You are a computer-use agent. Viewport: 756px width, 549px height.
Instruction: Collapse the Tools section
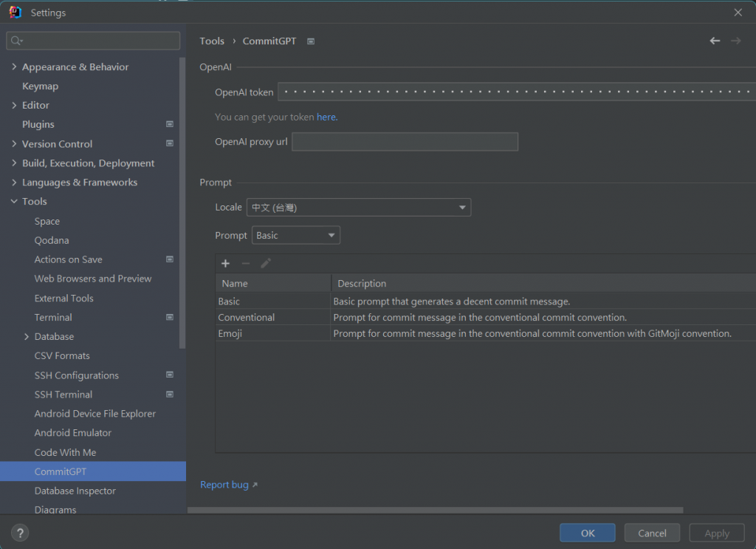coord(14,202)
